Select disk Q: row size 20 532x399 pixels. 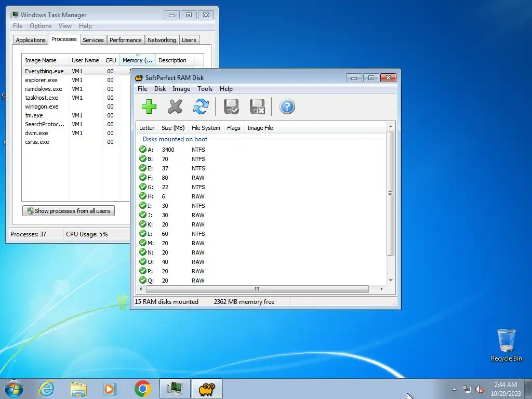pos(261,281)
